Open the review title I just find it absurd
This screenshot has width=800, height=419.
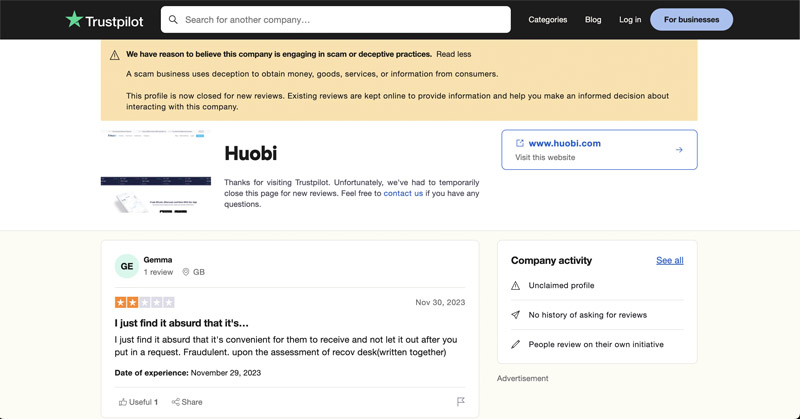click(182, 323)
